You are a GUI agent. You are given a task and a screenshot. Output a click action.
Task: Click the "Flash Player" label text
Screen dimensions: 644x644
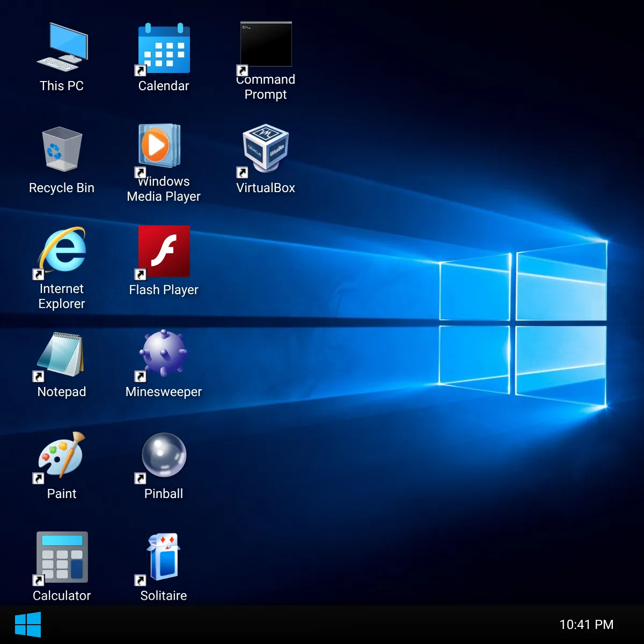pos(164,290)
